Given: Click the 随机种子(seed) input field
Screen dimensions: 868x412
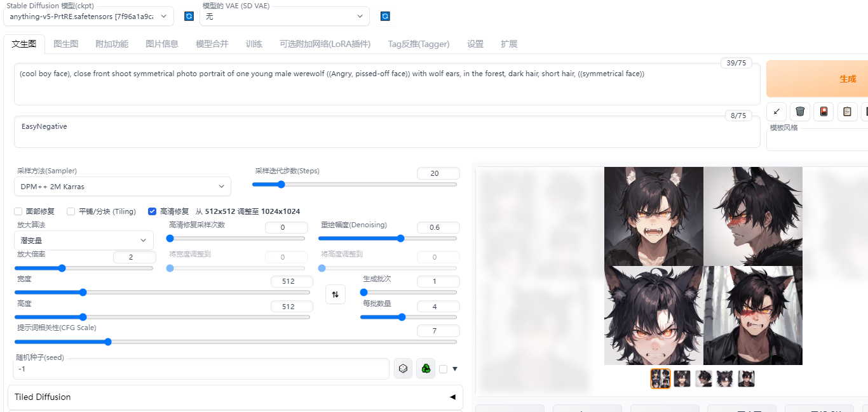Looking at the screenshot, I should pos(201,369).
